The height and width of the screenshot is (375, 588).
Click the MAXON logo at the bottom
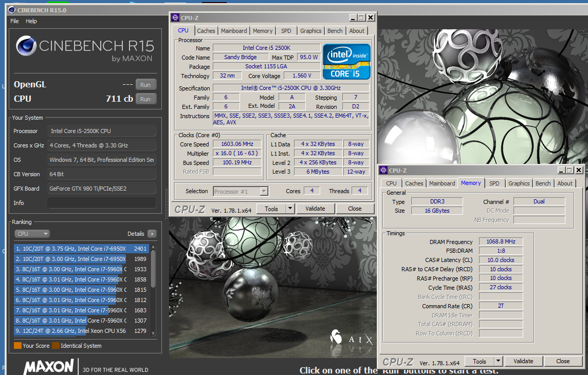point(49,366)
